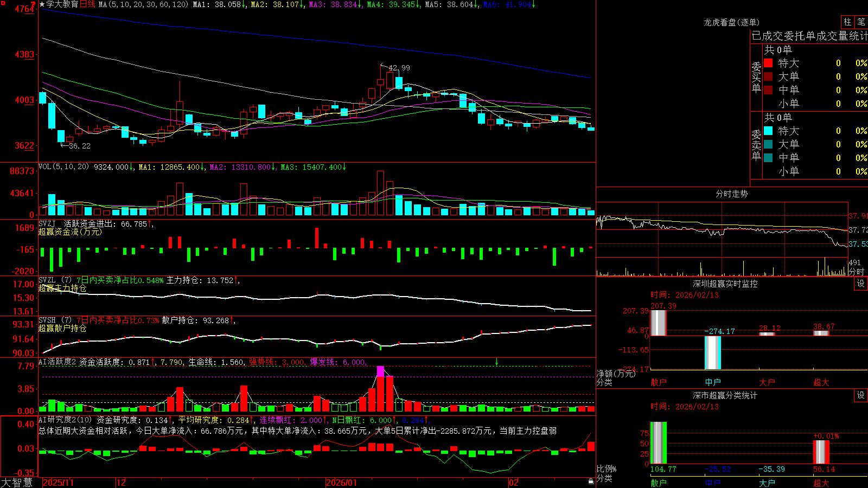Click the 分时走势 panel title
Viewport: 868px width, 488px height.
[x=731, y=194]
